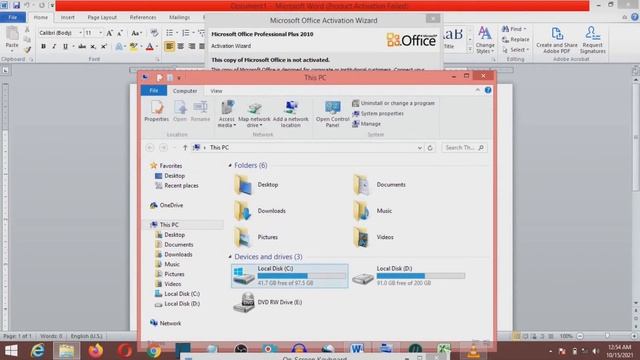Open Word font name dropdown

click(x=80, y=33)
